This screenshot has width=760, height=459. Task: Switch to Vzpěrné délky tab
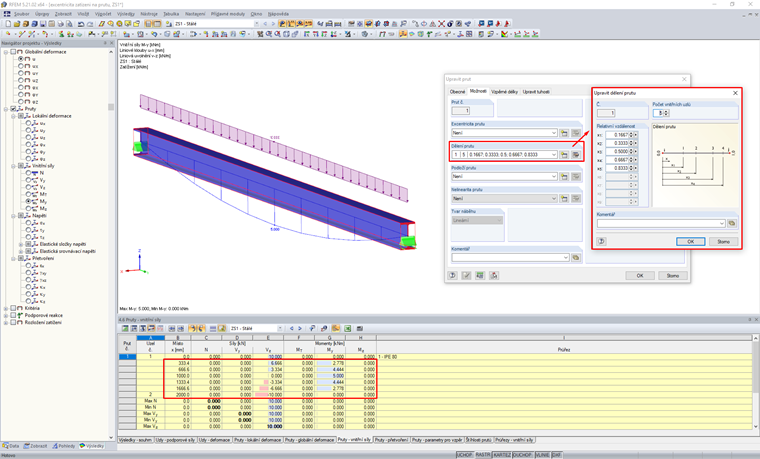click(505, 92)
